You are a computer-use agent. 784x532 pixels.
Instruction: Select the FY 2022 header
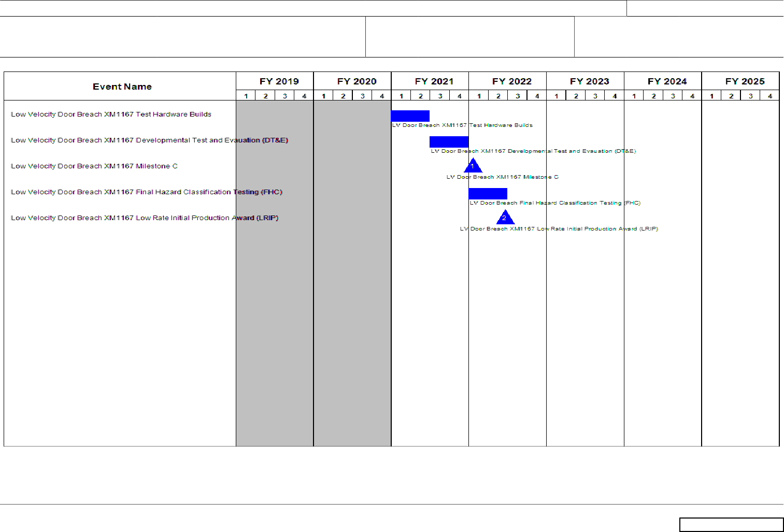point(511,81)
